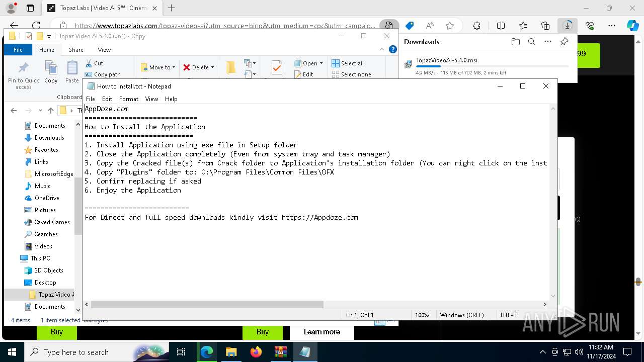Click Edge address bar URL
644x362 pixels.
[224, 26]
